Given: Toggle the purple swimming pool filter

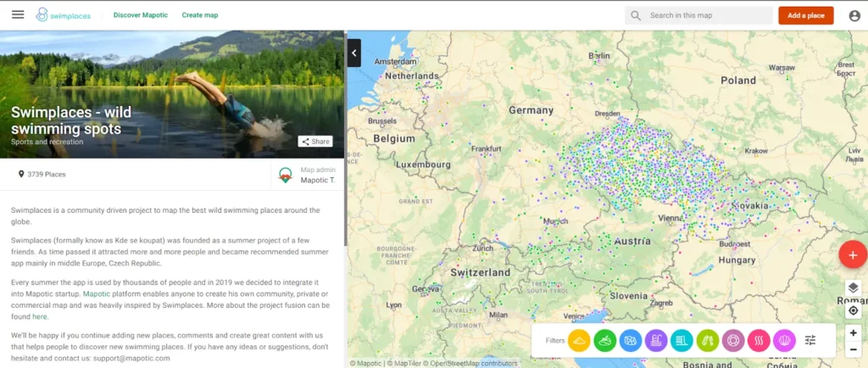Looking at the screenshot, I should pos(656,340).
